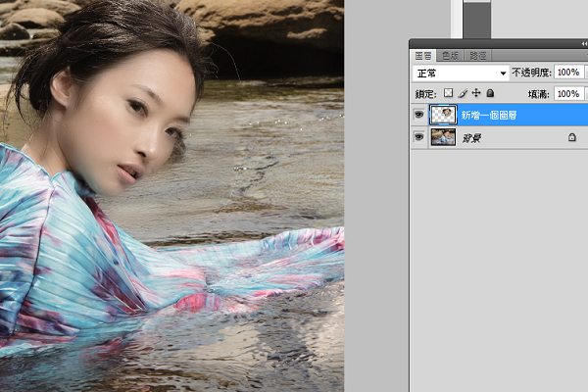Click padlock icon on 背景 layer
This screenshot has height=392, width=588.
coord(572,137)
